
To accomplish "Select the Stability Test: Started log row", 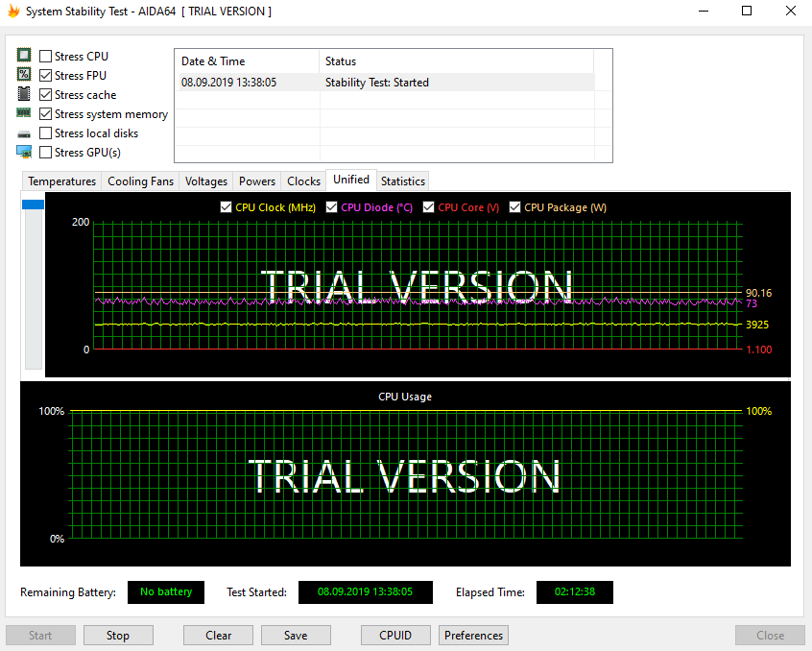I will point(385,83).
